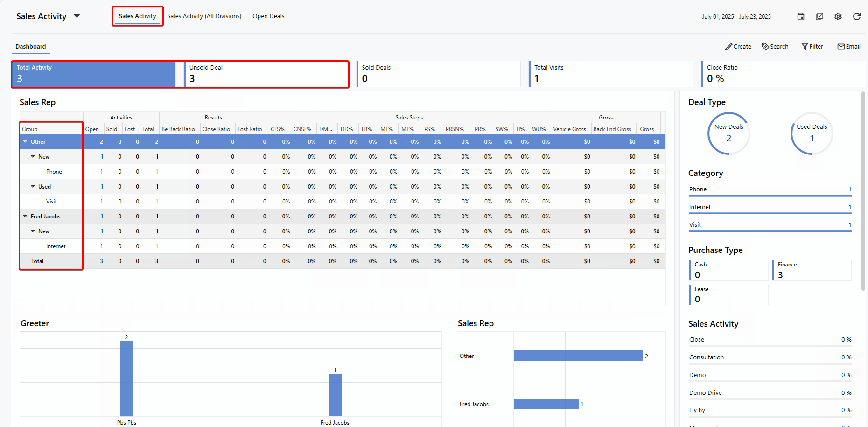This screenshot has width=868, height=427.
Task: Open the calendar date picker icon
Action: click(x=801, y=16)
